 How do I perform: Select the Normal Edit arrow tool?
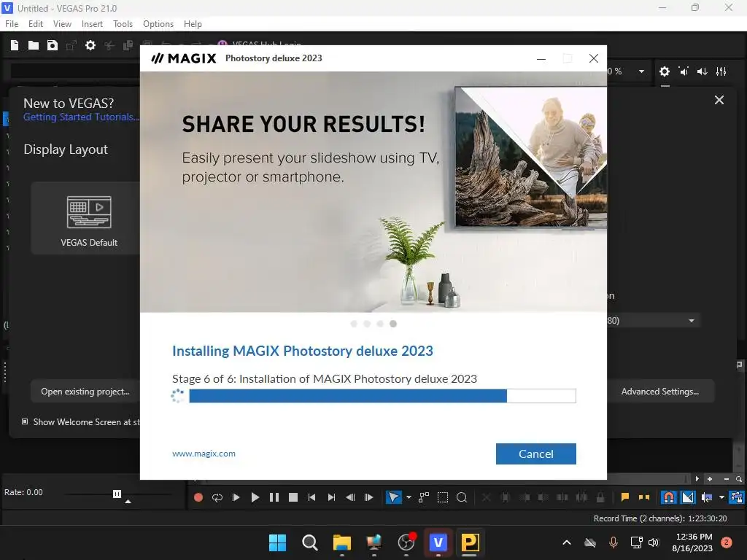(393, 497)
